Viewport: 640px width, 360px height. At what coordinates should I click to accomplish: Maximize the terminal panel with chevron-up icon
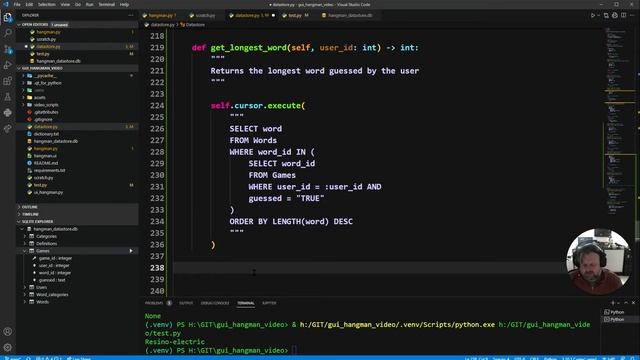[x=626, y=303]
